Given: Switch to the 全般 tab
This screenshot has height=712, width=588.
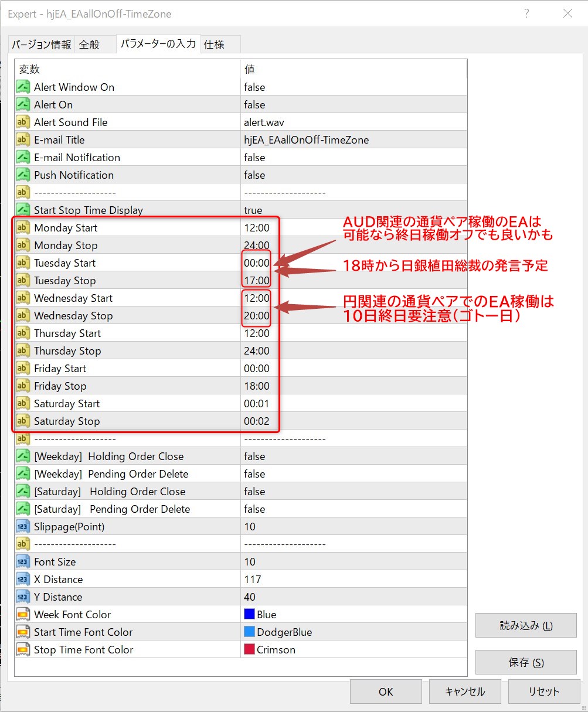Looking at the screenshot, I should (x=90, y=45).
